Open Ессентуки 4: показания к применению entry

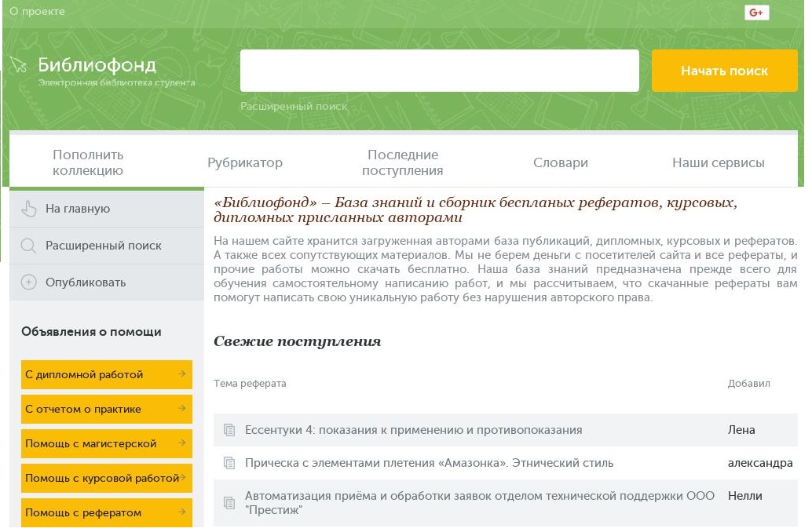coord(413,430)
